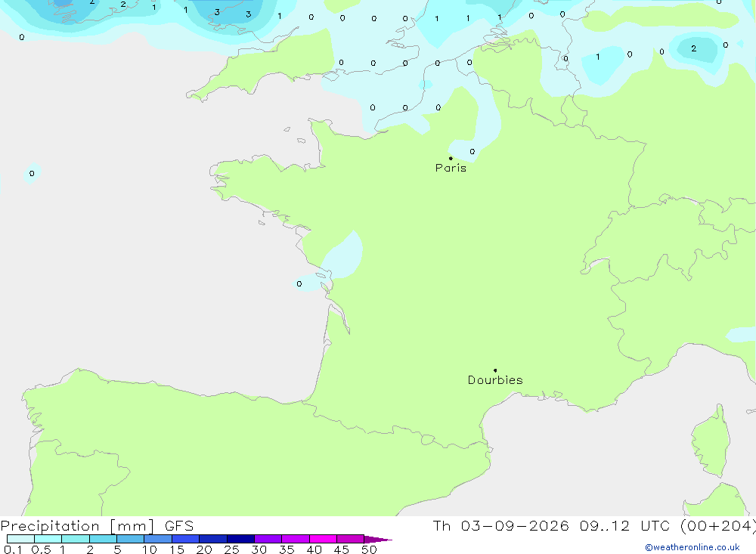Click the Paris city label
The image size is (756, 554).
(x=451, y=168)
